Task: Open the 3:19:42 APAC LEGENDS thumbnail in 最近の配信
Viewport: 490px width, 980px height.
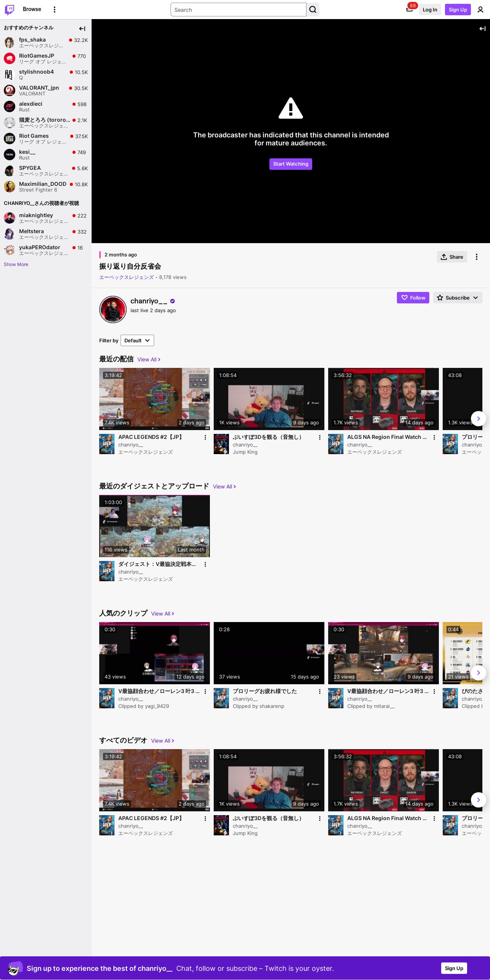Action: [155, 399]
